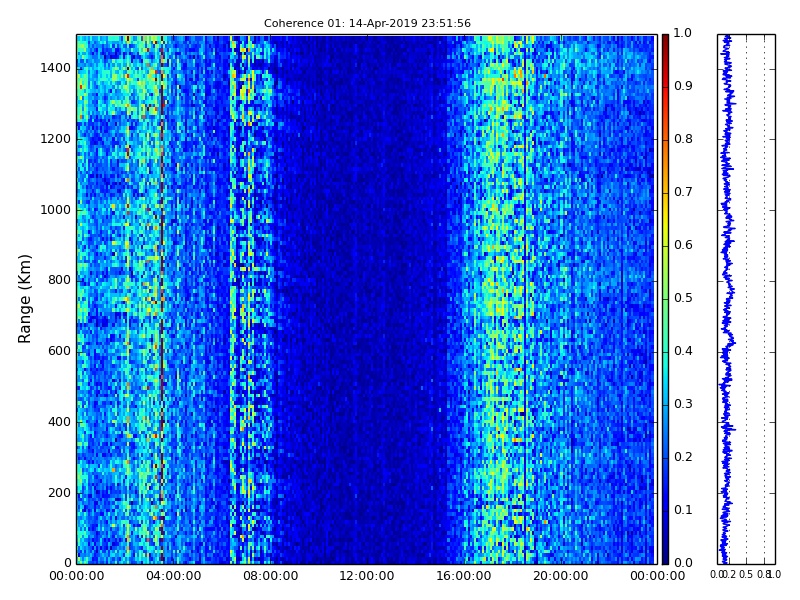The height and width of the screenshot is (600, 800).
Task: Click the 20:00:00 time tick label
Action: tap(561, 577)
